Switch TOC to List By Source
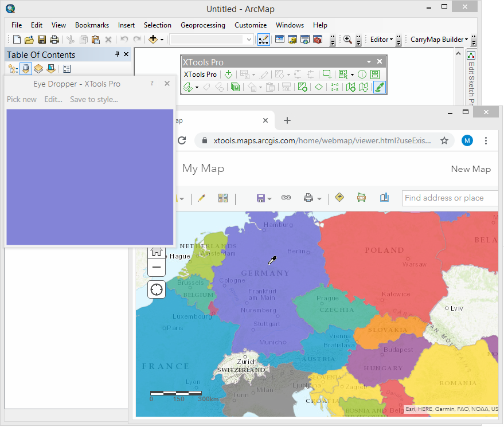 click(26, 69)
